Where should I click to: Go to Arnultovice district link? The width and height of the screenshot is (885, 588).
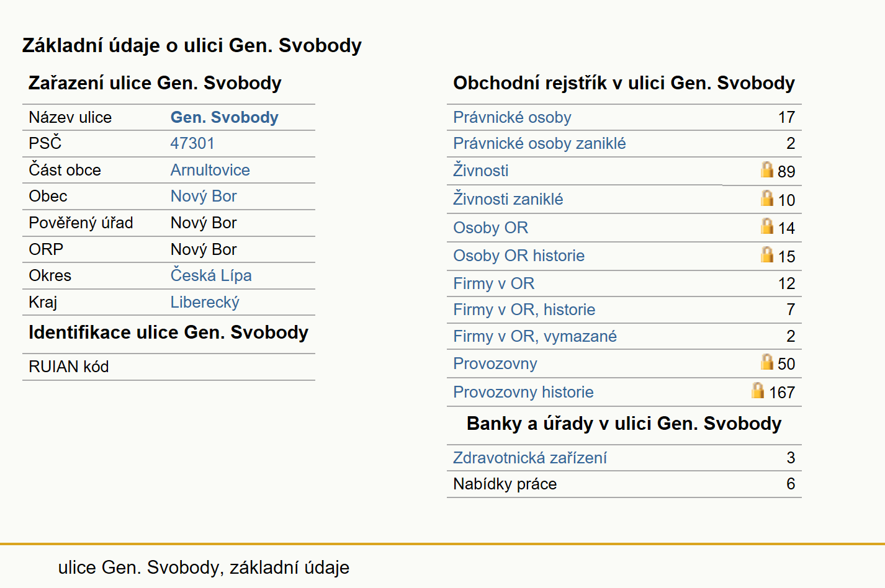[210, 170]
